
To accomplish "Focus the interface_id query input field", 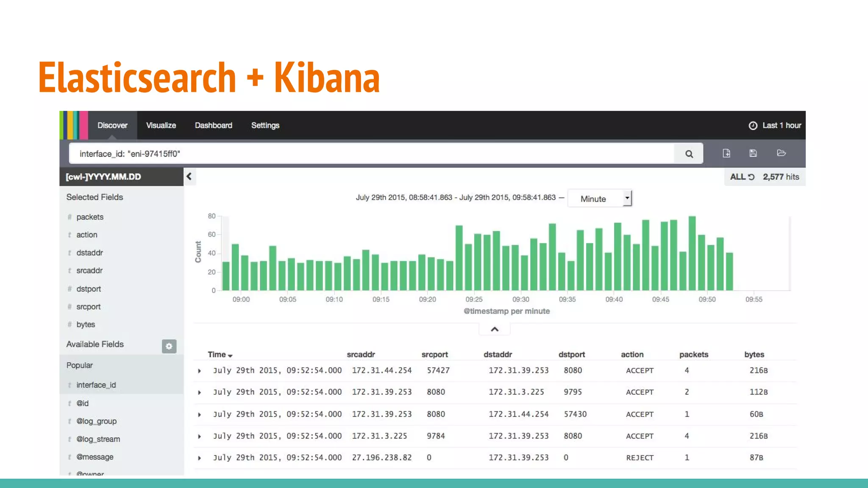I will pos(372,154).
